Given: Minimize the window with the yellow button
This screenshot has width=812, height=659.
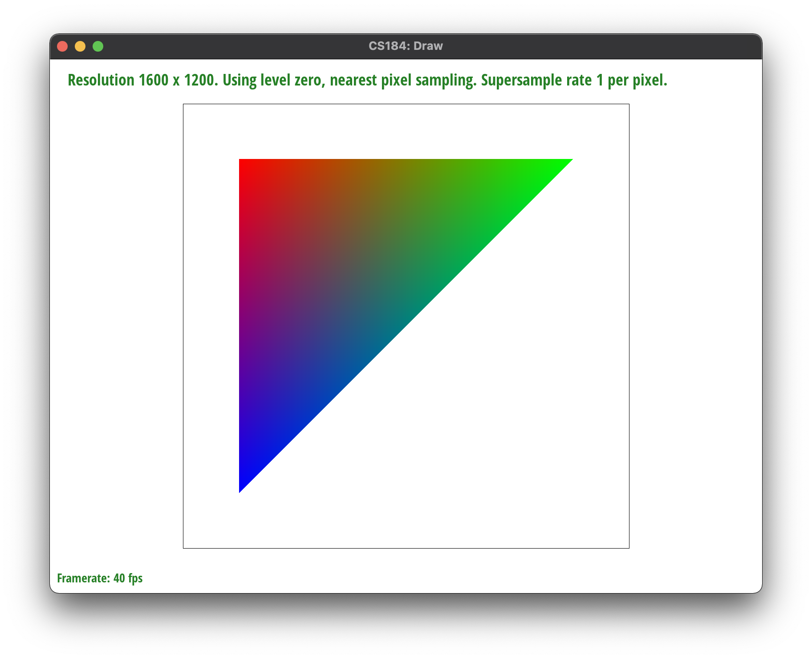Looking at the screenshot, I should 80,46.
